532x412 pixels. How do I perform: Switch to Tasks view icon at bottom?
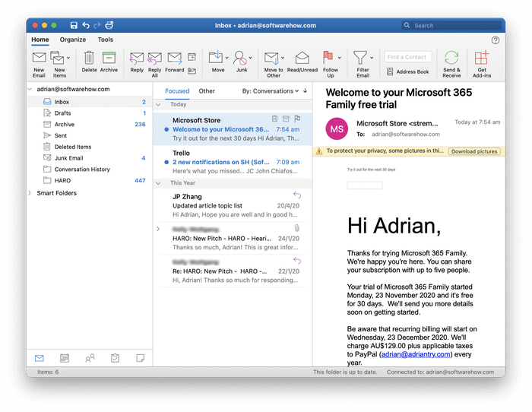pos(115,358)
